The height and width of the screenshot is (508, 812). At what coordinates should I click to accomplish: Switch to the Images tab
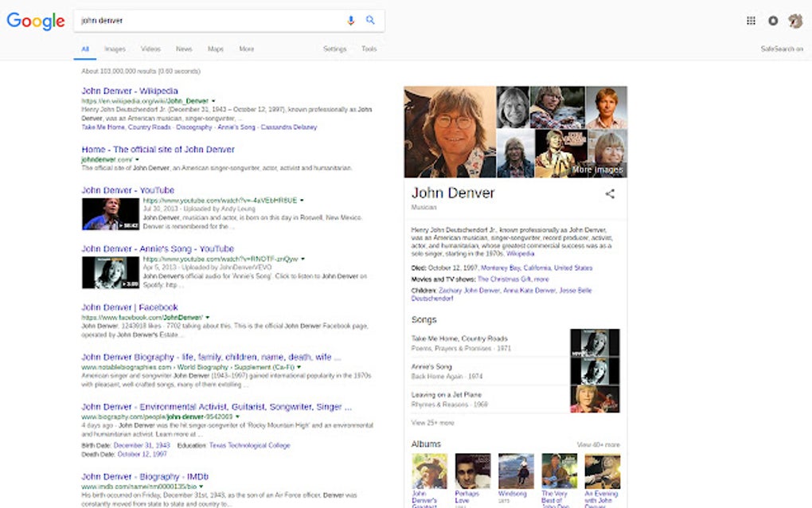[x=115, y=49]
